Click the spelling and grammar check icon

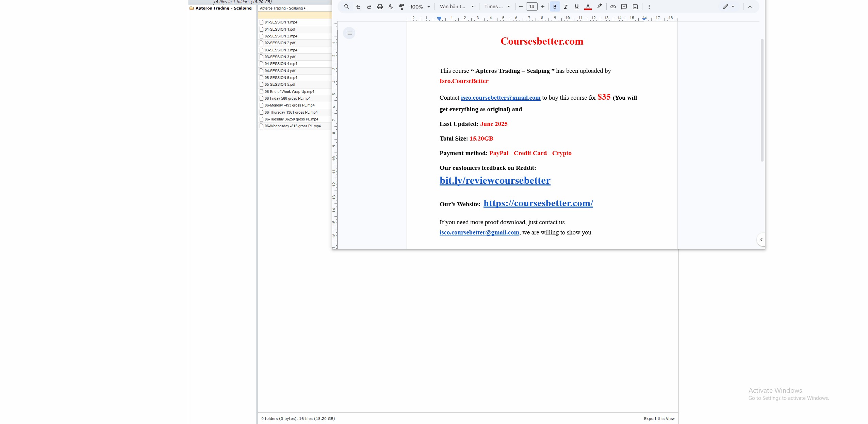pos(391,7)
